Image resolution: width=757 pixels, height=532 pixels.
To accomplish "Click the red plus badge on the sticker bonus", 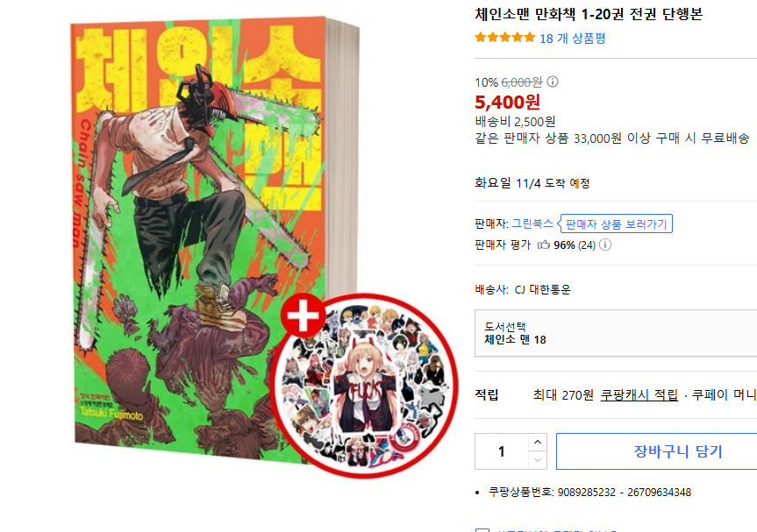I will coord(303,316).
